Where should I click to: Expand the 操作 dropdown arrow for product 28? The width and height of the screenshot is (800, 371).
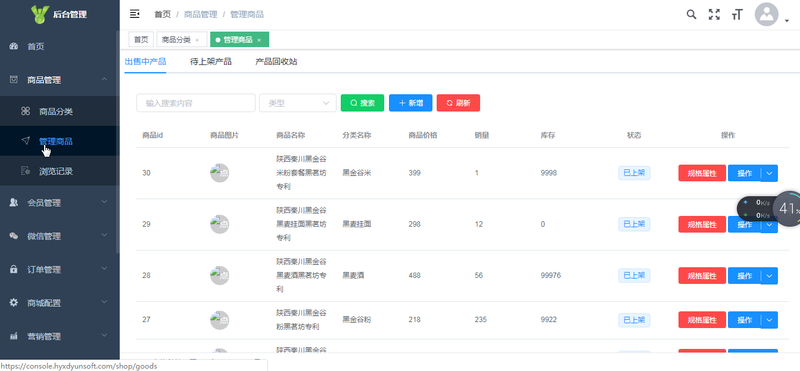click(x=770, y=276)
